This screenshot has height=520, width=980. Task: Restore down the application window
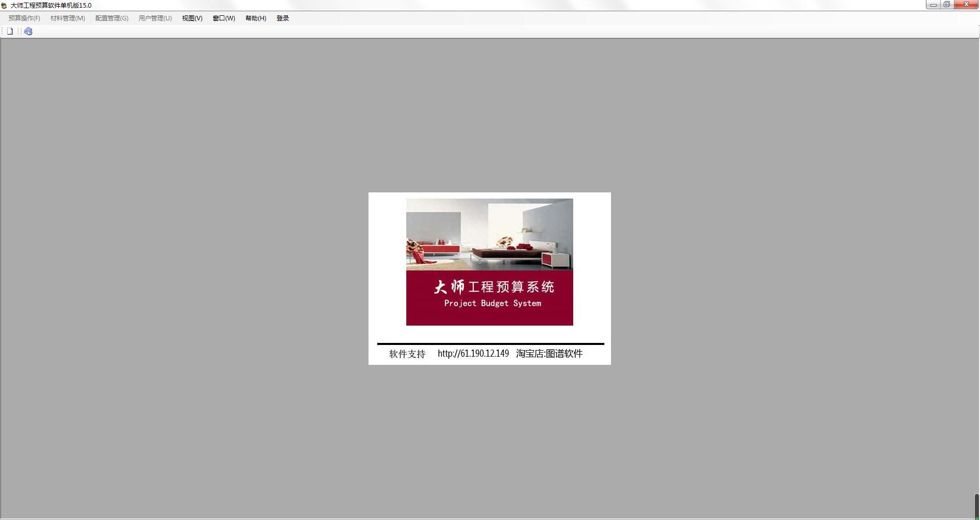pyautogui.click(x=946, y=5)
